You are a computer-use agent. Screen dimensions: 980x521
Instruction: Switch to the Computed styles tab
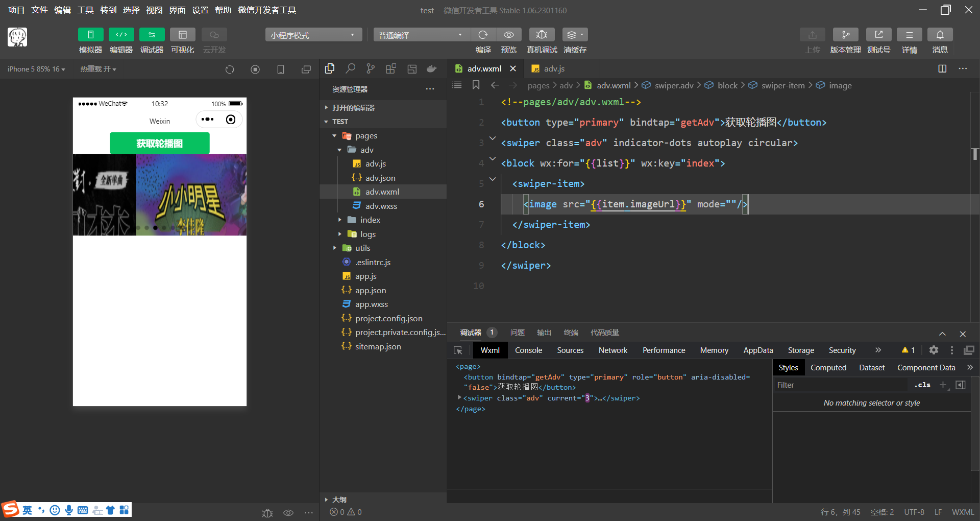pos(828,368)
